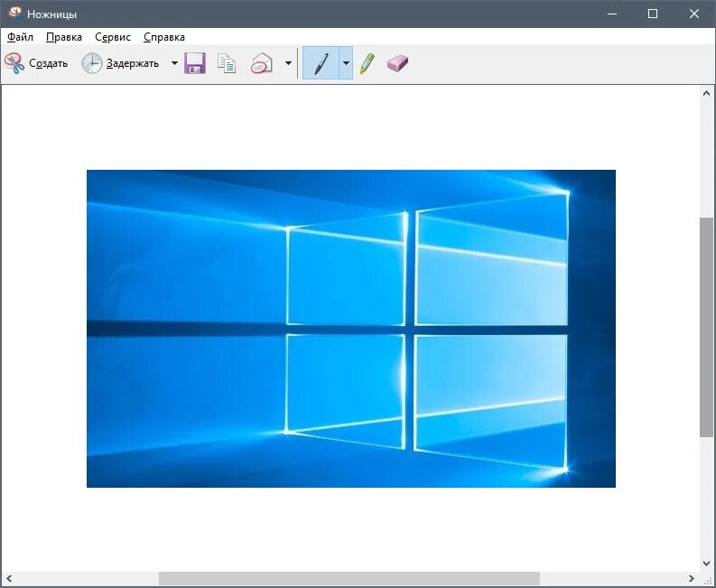
Task: Expand the Задержать delay dropdown arrow
Action: [x=174, y=63]
